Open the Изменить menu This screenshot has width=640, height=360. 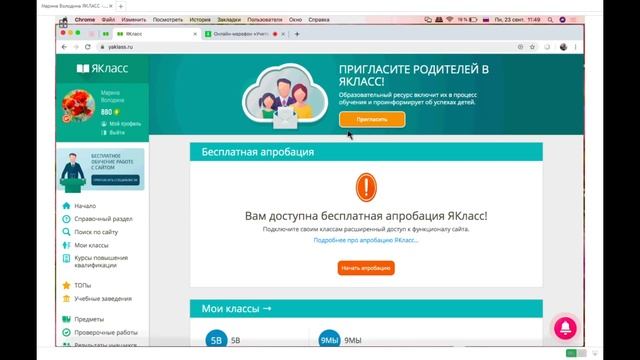(133, 20)
